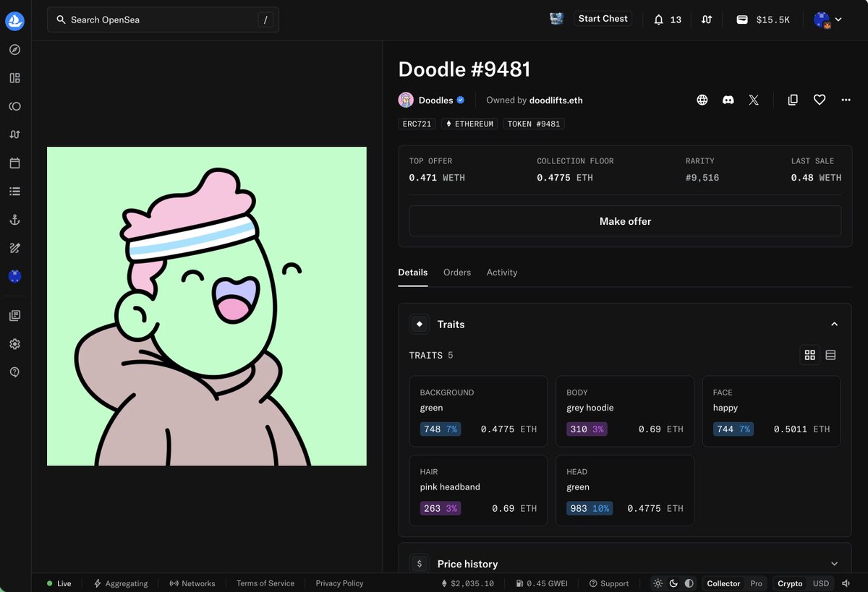Open the Doodles Discord icon
This screenshot has height=592, width=868.
click(728, 100)
